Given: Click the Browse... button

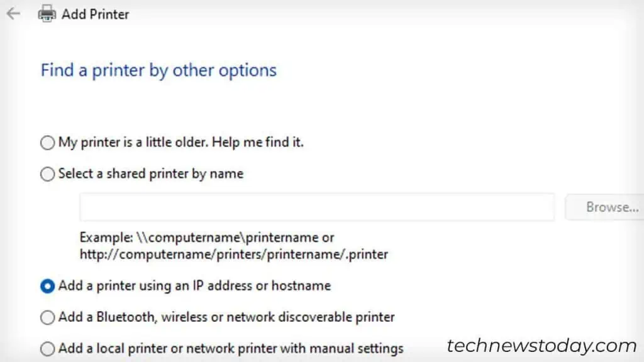Looking at the screenshot, I should pos(613,207).
